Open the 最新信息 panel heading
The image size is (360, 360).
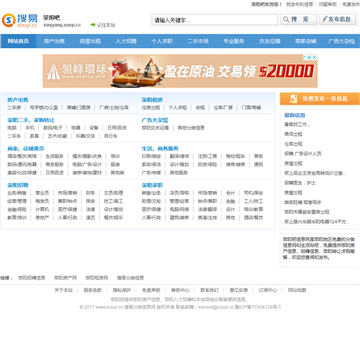[x=295, y=115]
